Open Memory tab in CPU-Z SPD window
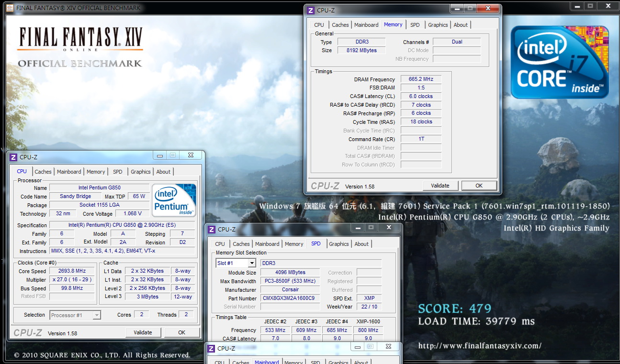Image resolution: width=620 pixels, height=364 pixels. point(294,244)
